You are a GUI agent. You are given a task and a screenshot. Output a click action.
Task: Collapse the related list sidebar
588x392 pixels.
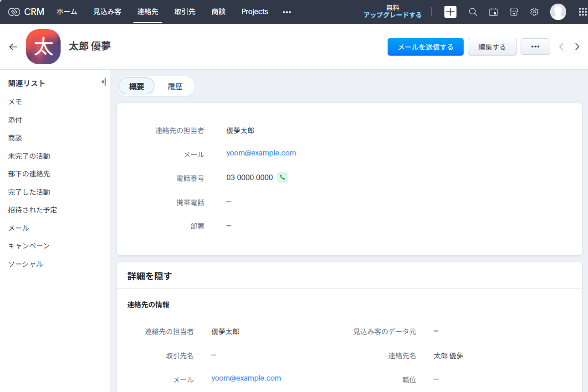(103, 82)
